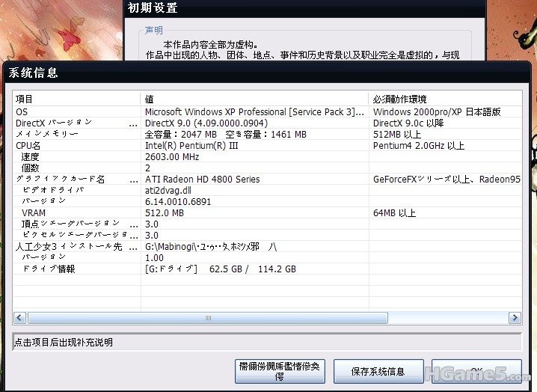Click the 点击项目后出现补充说明 description field
This screenshot has width=537, height=392.
click(267, 343)
